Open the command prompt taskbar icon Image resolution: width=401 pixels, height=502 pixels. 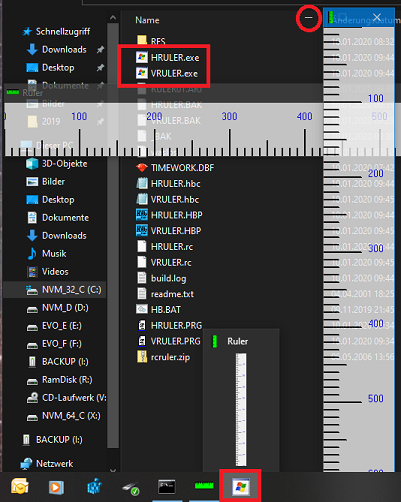point(167,487)
